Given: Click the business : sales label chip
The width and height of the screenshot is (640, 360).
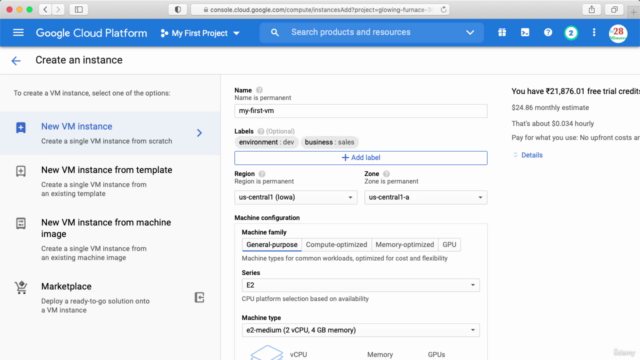Looking at the screenshot, I should [x=329, y=142].
